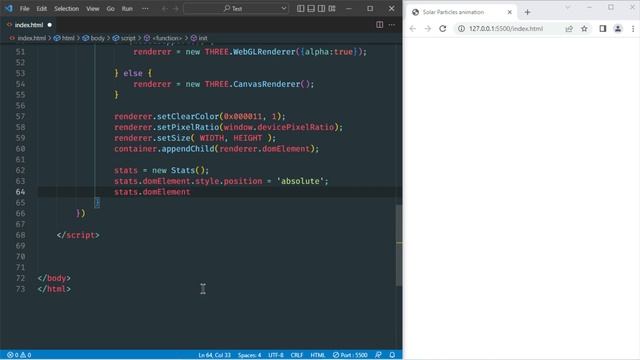Toggle the browser side panel
The width and height of the screenshot is (640, 360).
(603, 29)
